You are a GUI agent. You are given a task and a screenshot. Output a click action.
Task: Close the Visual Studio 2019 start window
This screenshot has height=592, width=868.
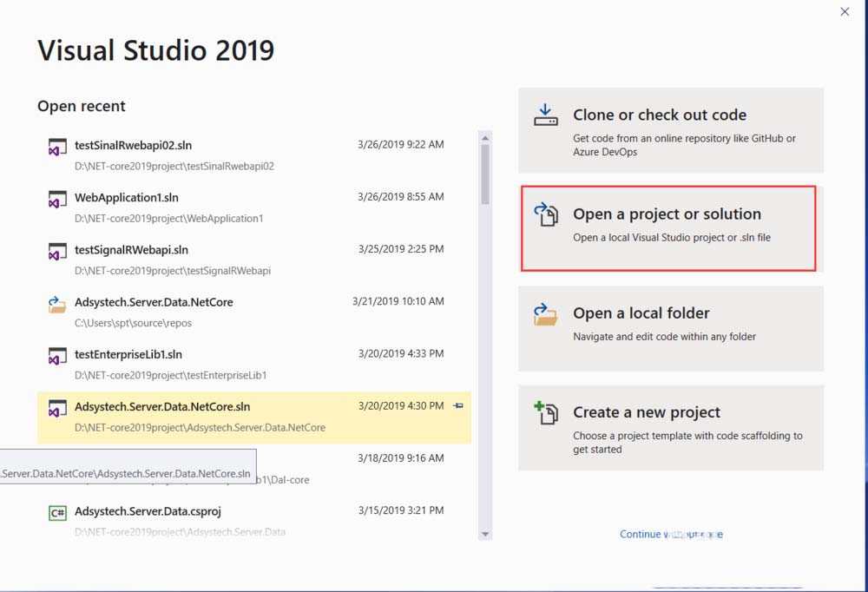click(x=845, y=11)
